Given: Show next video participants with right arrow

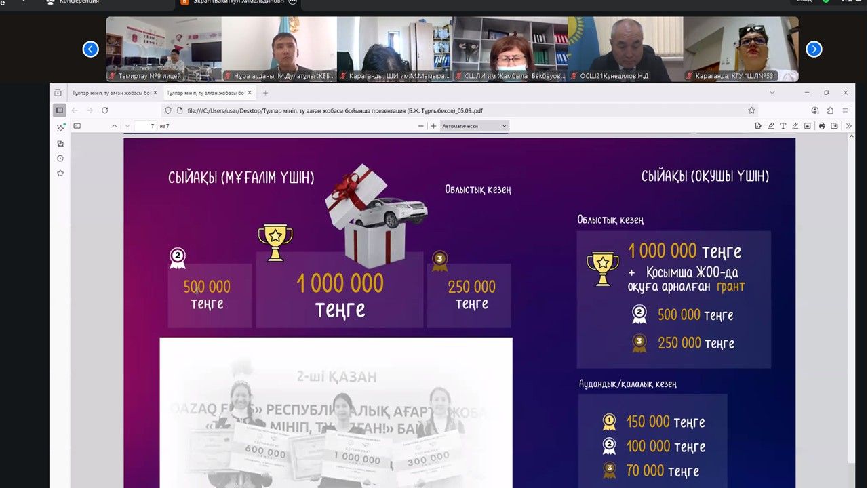Looking at the screenshot, I should pos(814,49).
